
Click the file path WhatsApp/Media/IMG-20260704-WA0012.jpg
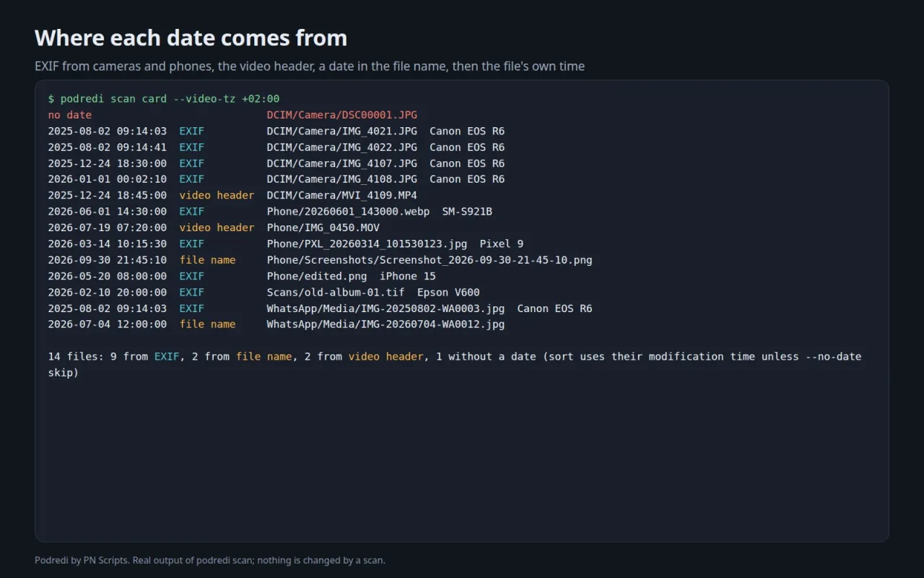coord(385,324)
